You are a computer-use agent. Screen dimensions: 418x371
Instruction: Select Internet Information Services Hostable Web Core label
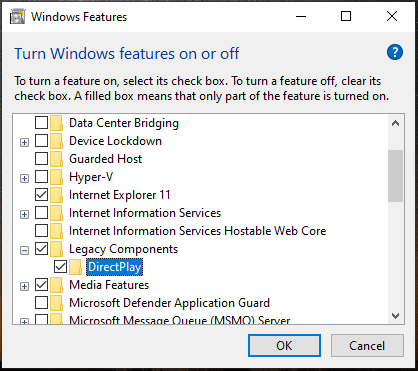click(198, 231)
